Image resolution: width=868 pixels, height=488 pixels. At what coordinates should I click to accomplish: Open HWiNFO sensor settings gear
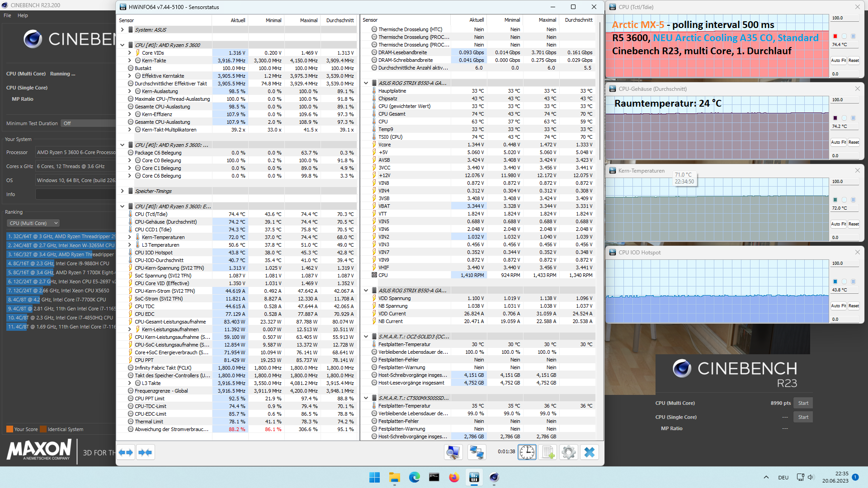coord(569,452)
